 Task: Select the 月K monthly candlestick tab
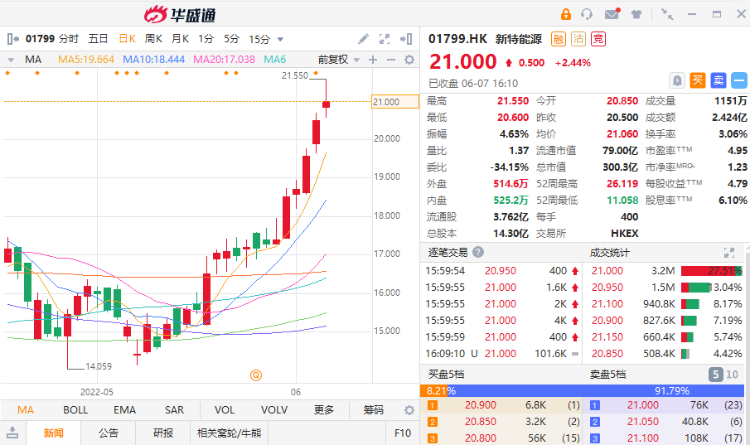tap(180, 39)
